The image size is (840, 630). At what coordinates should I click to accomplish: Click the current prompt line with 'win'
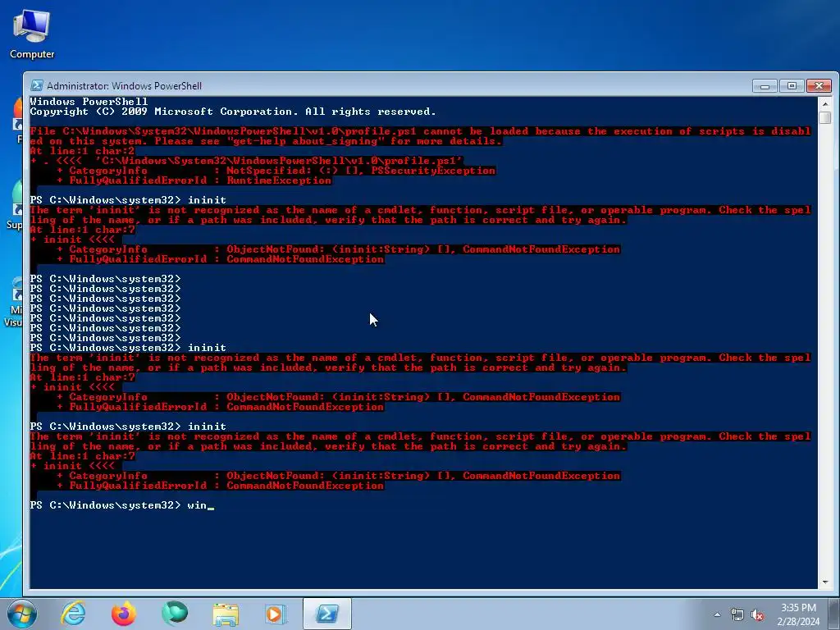click(122, 505)
